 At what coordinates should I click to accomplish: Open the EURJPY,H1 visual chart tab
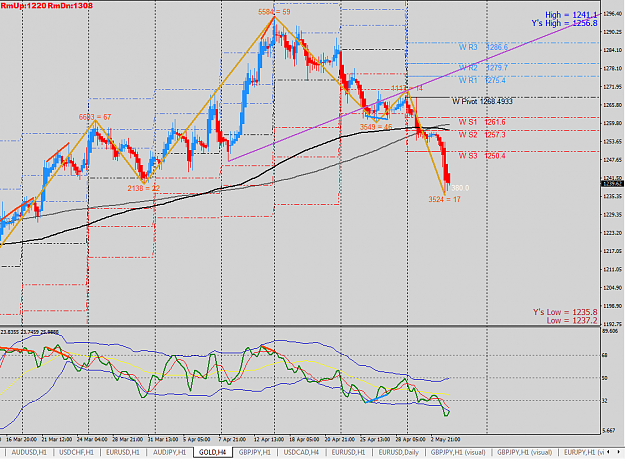[x=583, y=452]
